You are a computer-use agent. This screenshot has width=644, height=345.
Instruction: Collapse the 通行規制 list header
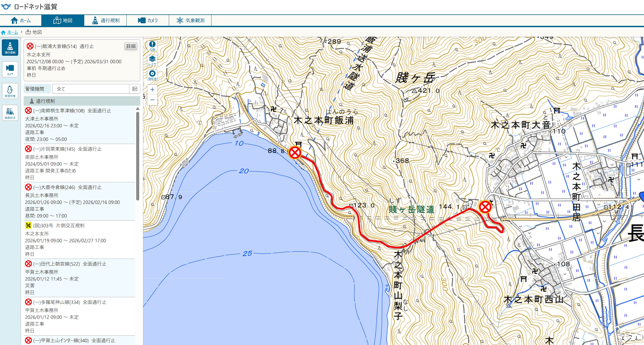(x=82, y=101)
